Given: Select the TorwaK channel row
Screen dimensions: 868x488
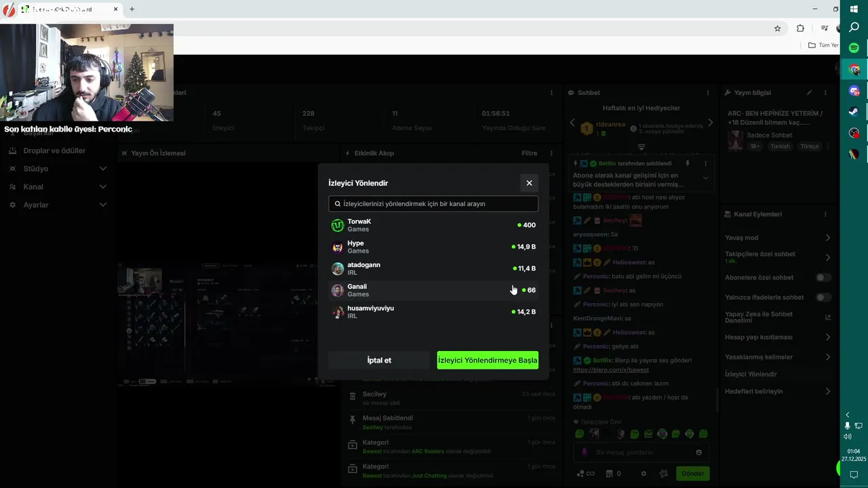Looking at the screenshot, I should coord(433,225).
